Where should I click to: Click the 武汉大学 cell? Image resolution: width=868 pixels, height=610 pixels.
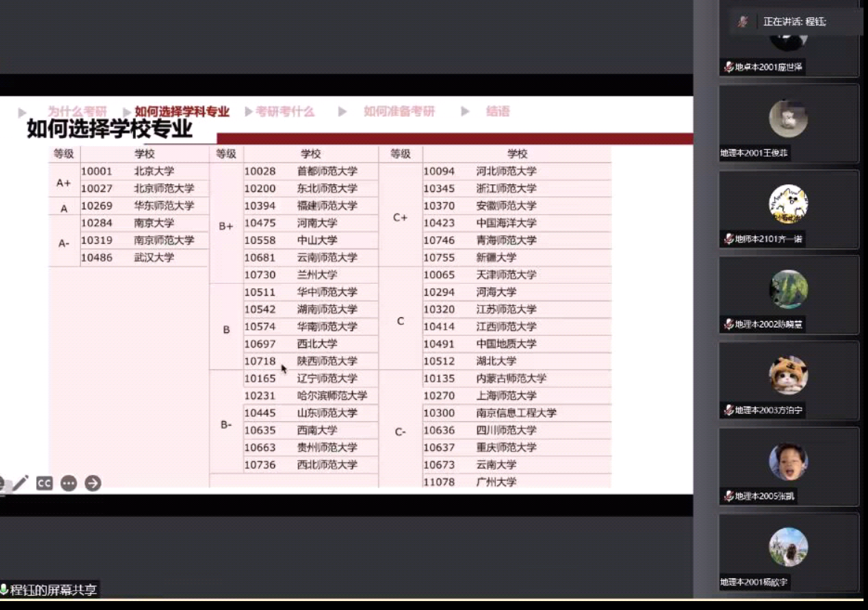click(154, 257)
